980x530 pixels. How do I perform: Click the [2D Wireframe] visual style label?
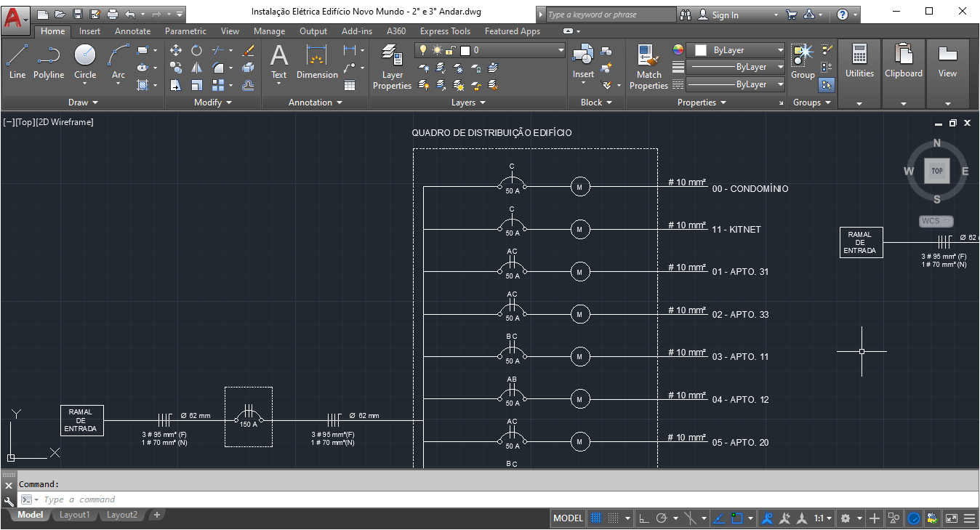pyautogui.click(x=65, y=122)
